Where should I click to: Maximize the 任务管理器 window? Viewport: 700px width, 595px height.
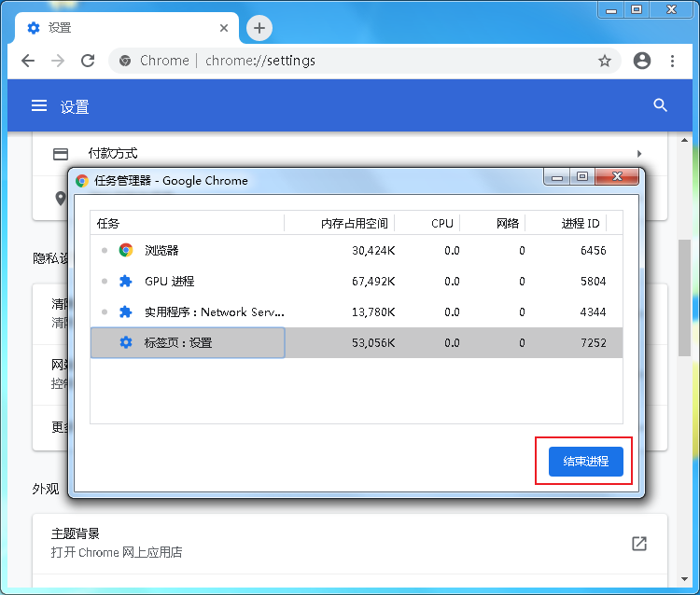point(581,176)
